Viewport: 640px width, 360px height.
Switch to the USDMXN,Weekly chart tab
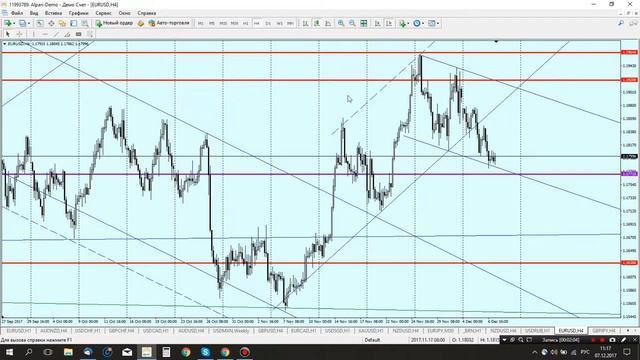[x=231, y=331]
